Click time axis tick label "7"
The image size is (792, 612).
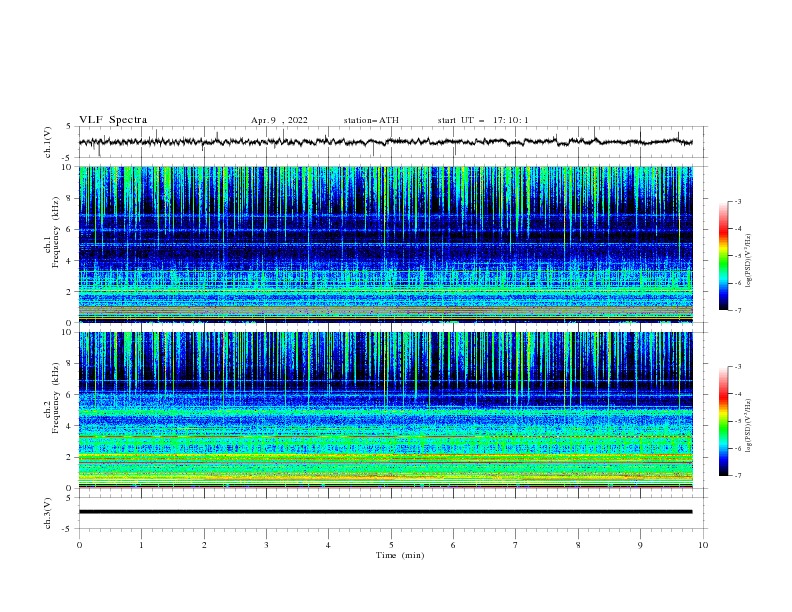pyautogui.click(x=516, y=545)
